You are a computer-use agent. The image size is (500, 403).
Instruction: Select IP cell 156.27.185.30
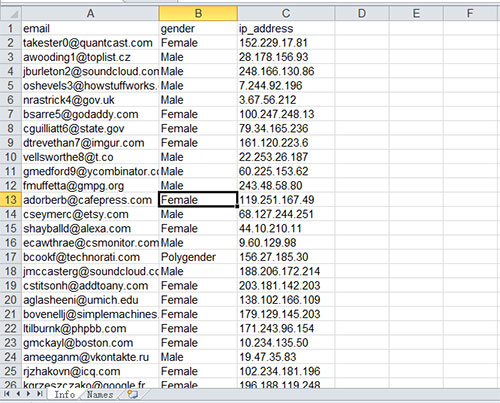coord(286,257)
